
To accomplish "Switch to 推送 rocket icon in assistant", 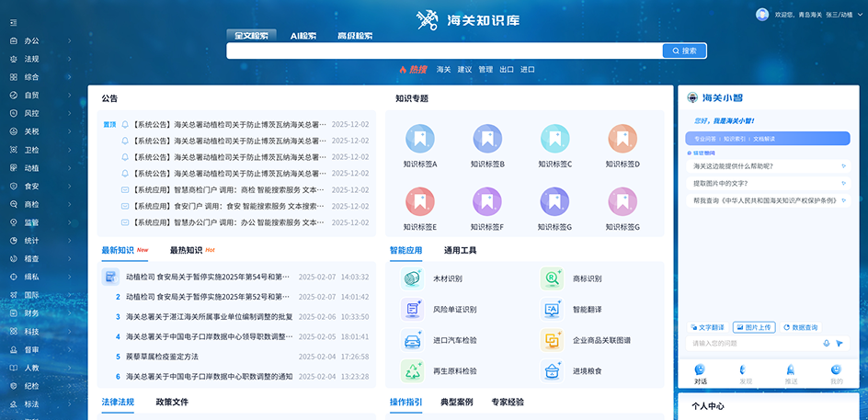I will 791,375.
